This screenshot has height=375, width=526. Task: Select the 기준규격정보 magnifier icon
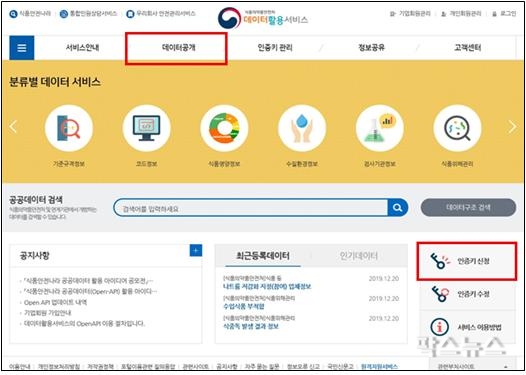[69, 128]
